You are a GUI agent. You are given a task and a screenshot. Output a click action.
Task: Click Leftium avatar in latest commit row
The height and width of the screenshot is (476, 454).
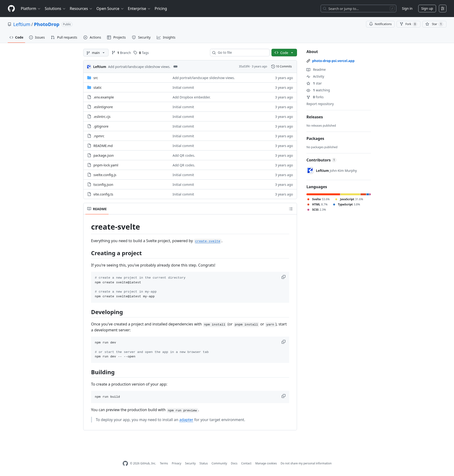(x=89, y=67)
